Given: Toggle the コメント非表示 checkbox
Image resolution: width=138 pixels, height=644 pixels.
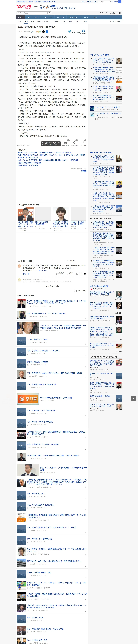Looking at the screenshot, I should (75, 291).
